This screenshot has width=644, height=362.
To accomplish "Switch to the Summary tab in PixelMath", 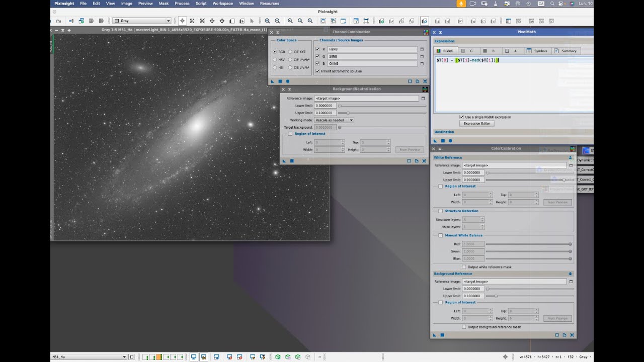I will [x=566, y=51].
